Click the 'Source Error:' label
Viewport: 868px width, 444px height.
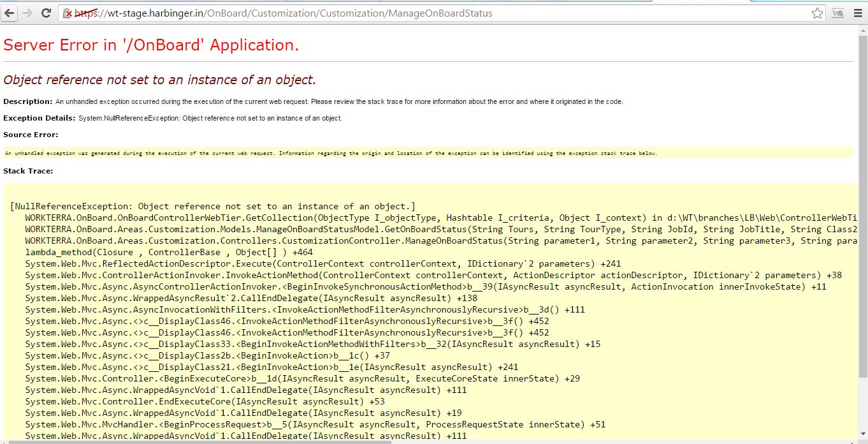[x=31, y=135]
